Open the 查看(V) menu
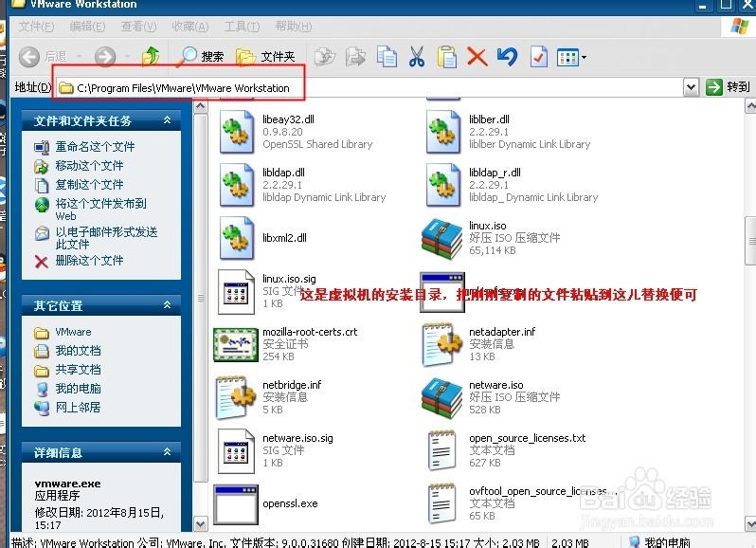Image resolution: width=756 pixels, height=548 pixels. tap(138, 27)
